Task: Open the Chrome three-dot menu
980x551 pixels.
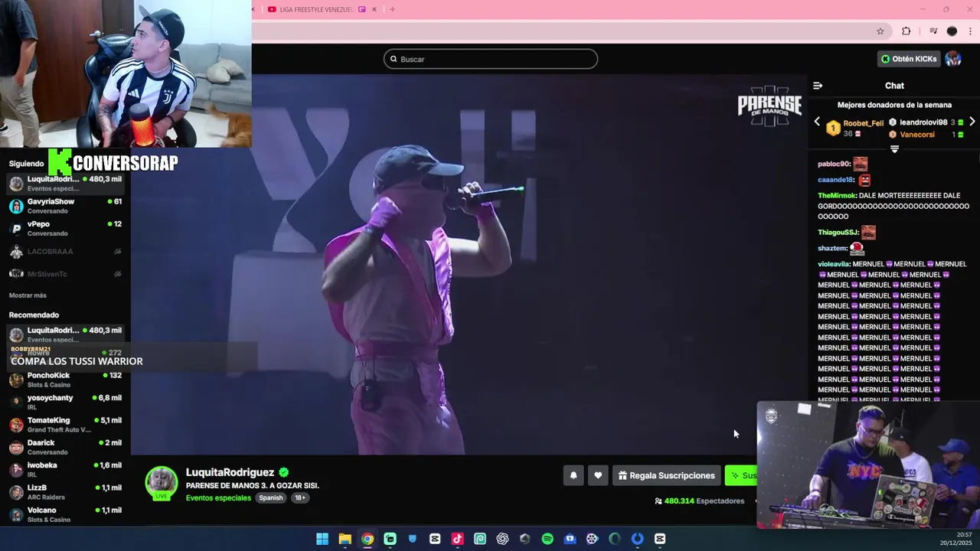Action: [x=970, y=31]
